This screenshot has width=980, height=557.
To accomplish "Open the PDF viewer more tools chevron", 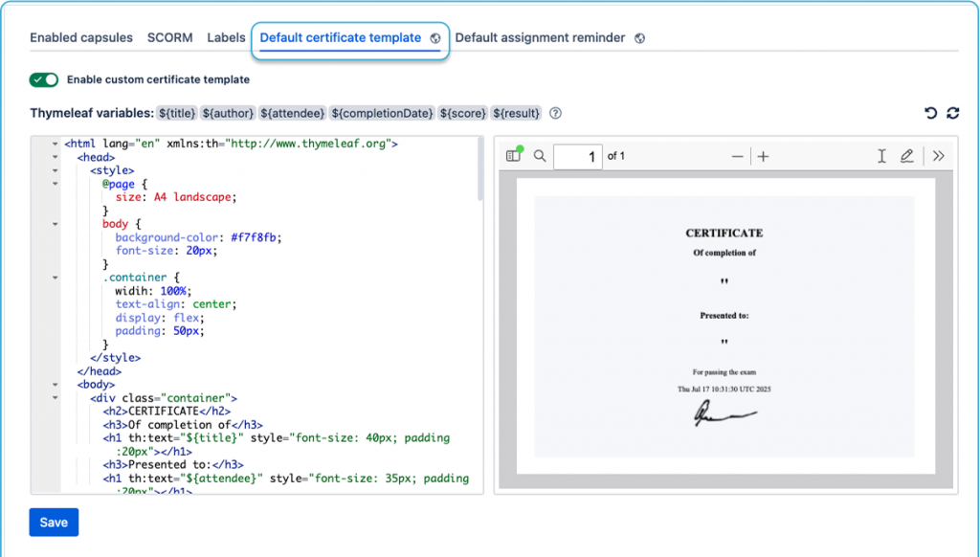I will [938, 156].
